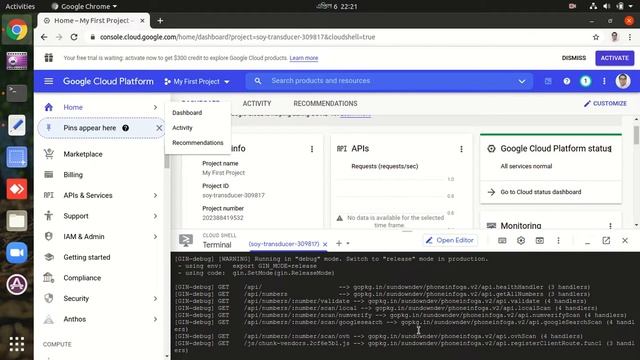Click the CUSTOMIZE dashboard button
Viewport: 640px width, 360px height.
pos(605,104)
